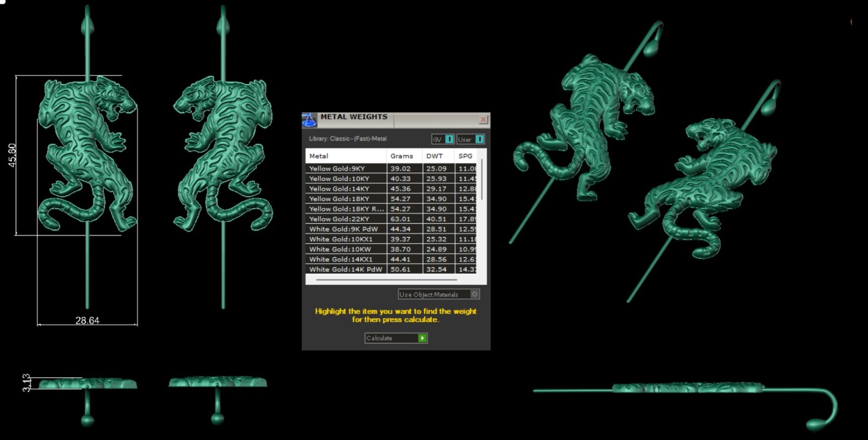The width and height of the screenshot is (868, 440).
Task: Click the DWT column header
Action: (437, 156)
